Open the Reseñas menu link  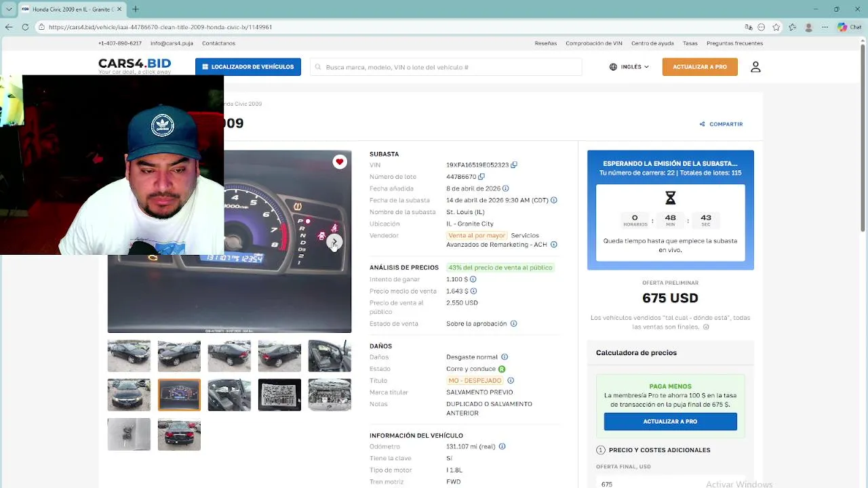click(546, 43)
